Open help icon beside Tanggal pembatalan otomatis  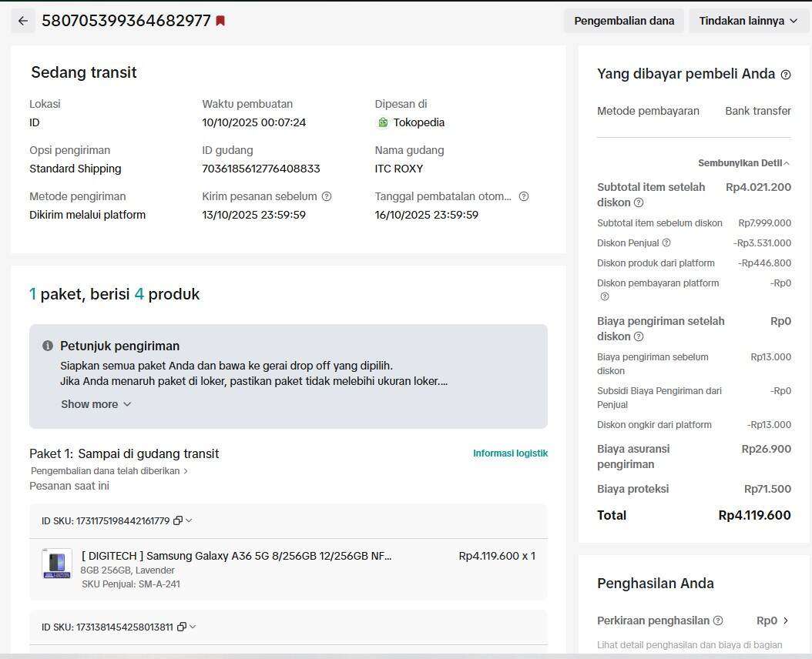tap(524, 196)
